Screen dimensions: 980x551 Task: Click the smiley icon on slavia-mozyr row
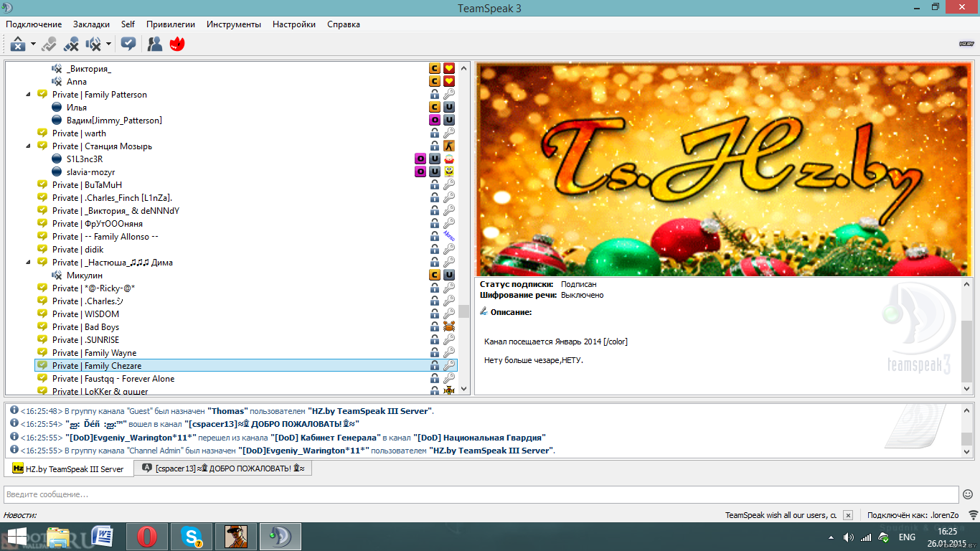click(x=449, y=172)
